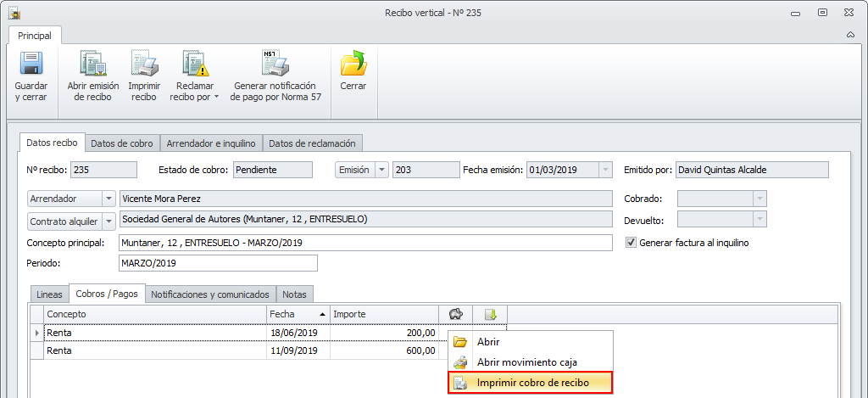Viewport: 868px width, 398px height.
Task: Open Notificaciones y comunicados tab
Action: point(210,294)
